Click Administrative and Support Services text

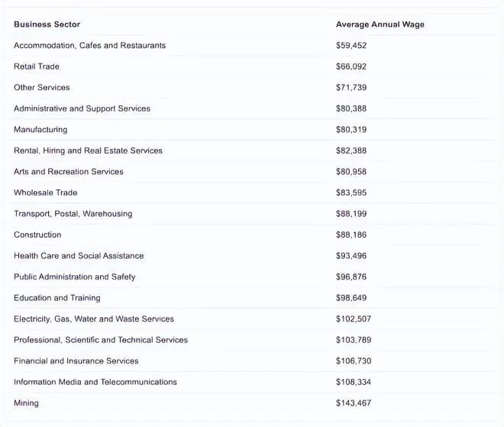click(x=82, y=108)
